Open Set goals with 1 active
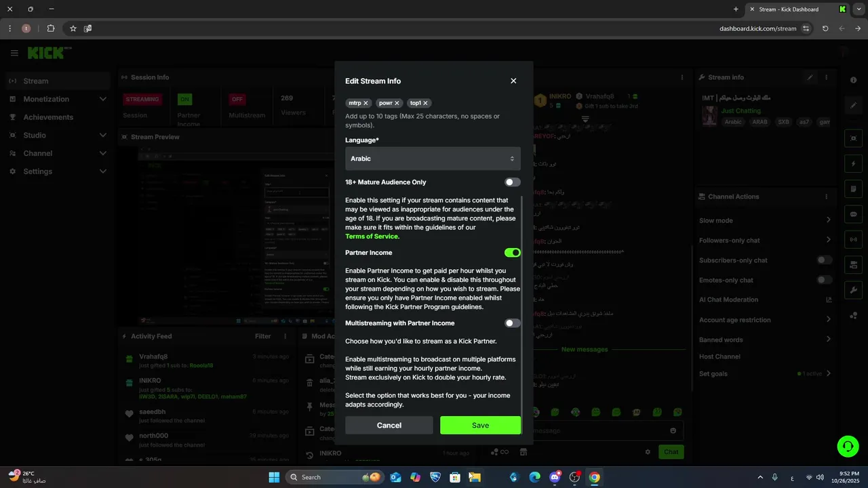This screenshot has width=868, height=488. (765, 373)
